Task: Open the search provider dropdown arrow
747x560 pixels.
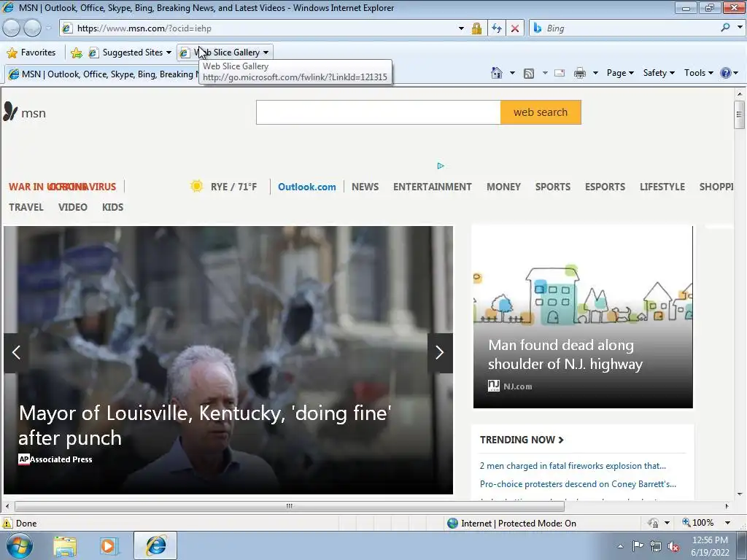Action: (740, 28)
